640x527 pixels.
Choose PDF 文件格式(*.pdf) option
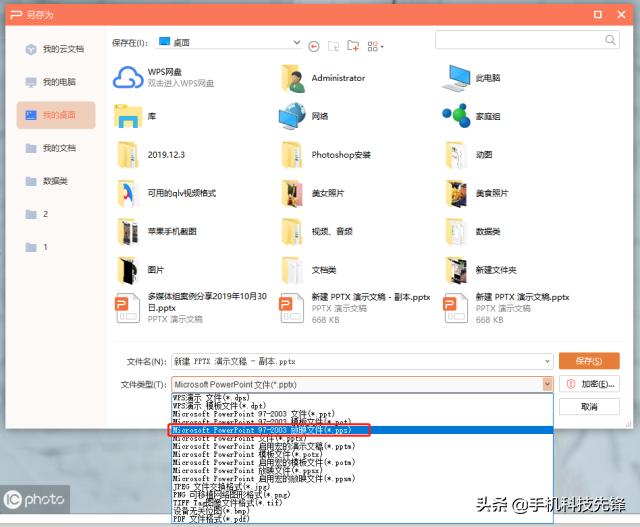tap(362, 519)
